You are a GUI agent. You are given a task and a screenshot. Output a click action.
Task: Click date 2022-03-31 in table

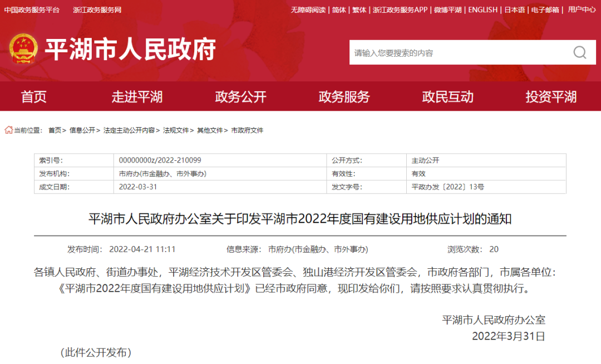click(x=137, y=187)
